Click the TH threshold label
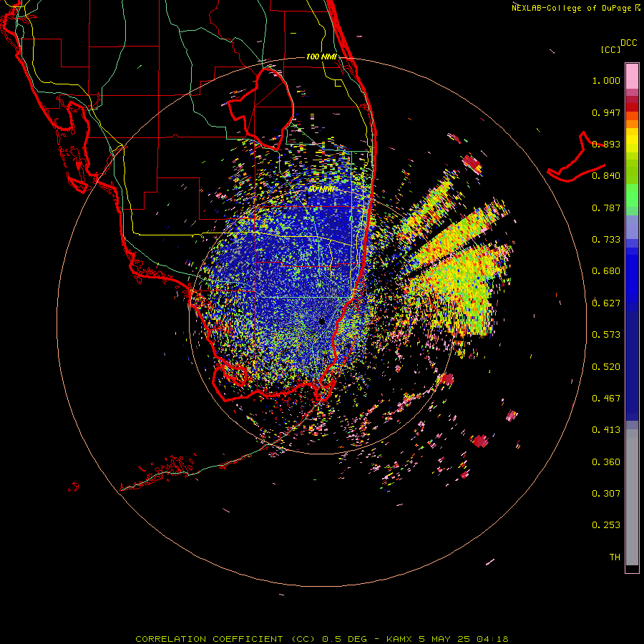The height and width of the screenshot is (644, 644). pyautogui.click(x=615, y=557)
